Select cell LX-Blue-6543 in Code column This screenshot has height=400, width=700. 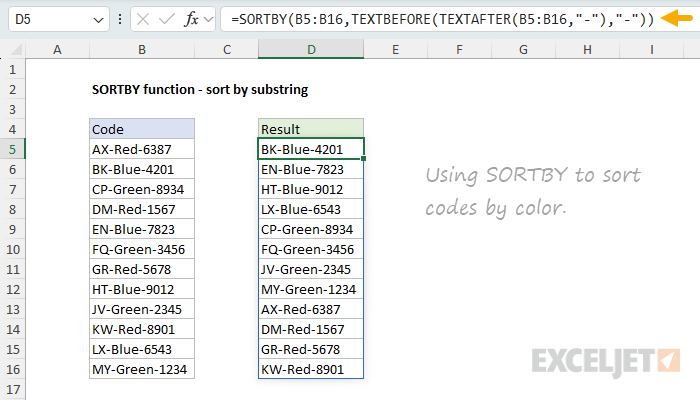pos(142,349)
